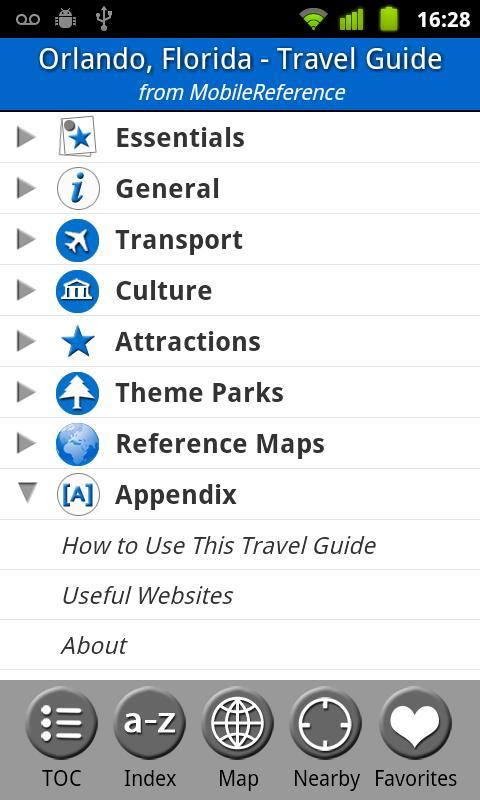
Task: Expand the General section arrow
Action: 26,188
